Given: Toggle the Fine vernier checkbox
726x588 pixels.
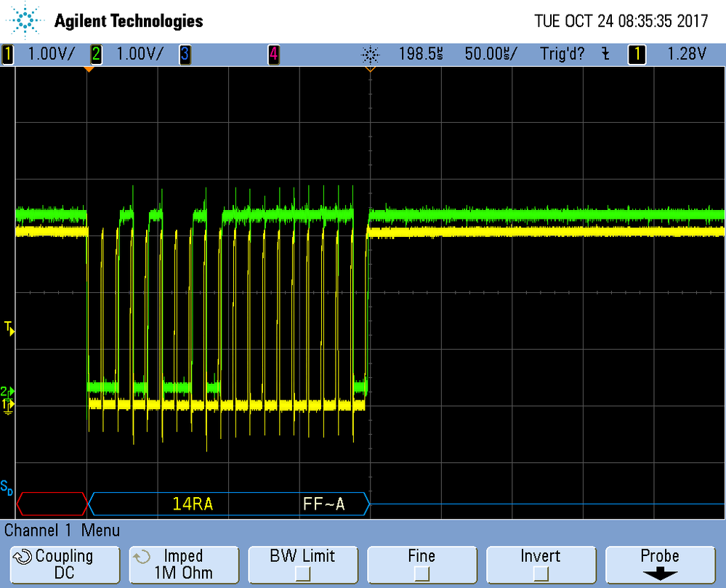Looking at the screenshot, I should coord(422,574).
